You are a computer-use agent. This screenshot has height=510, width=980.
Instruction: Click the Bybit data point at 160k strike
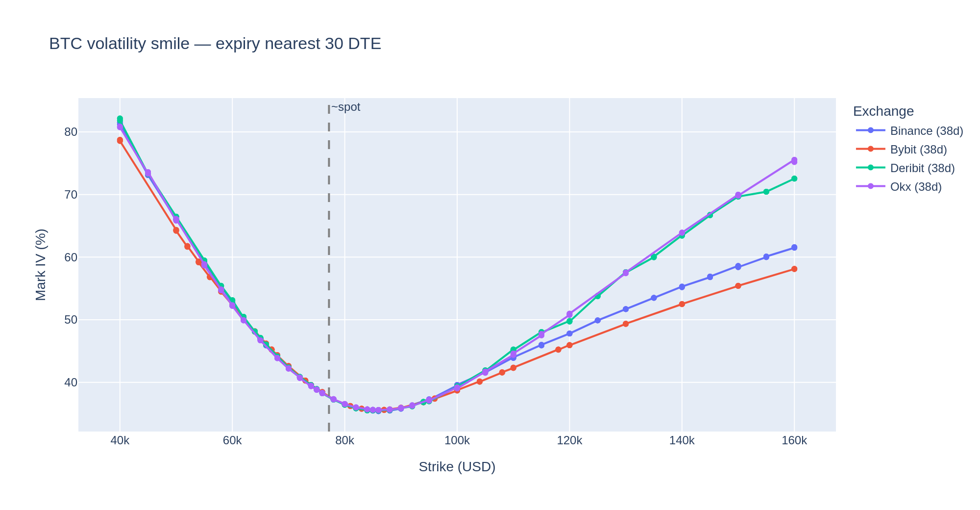pos(794,269)
